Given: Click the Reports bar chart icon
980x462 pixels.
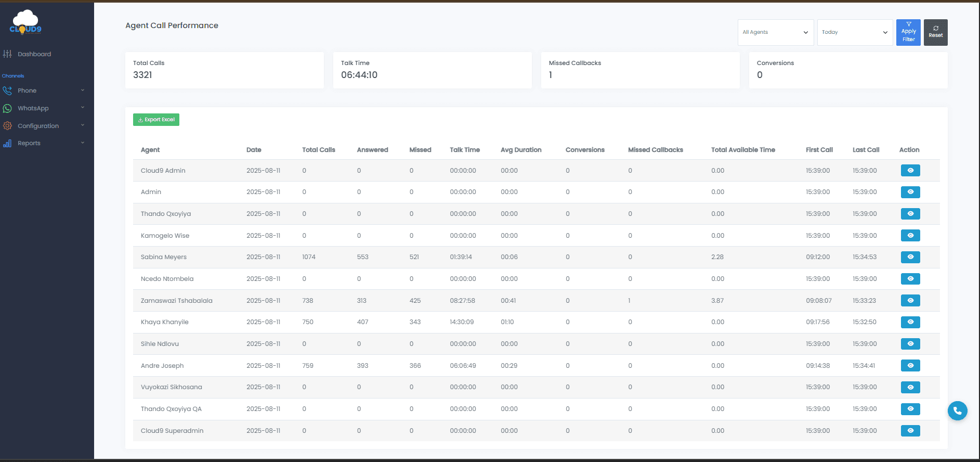Looking at the screenshot, I should coord(7,143).
